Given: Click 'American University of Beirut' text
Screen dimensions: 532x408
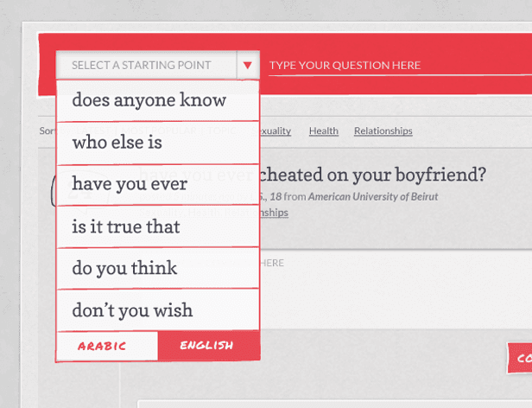Looking at the screenshot, I should coord(373,197).
